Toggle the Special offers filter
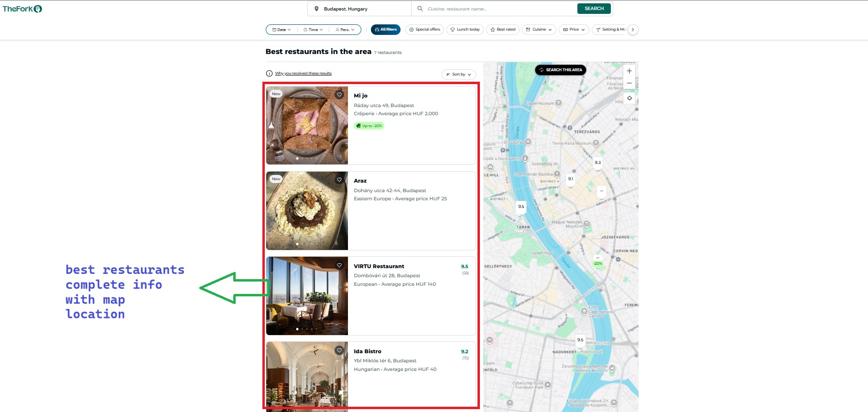The height and width of the screenshot is (412, 868). 424,30
